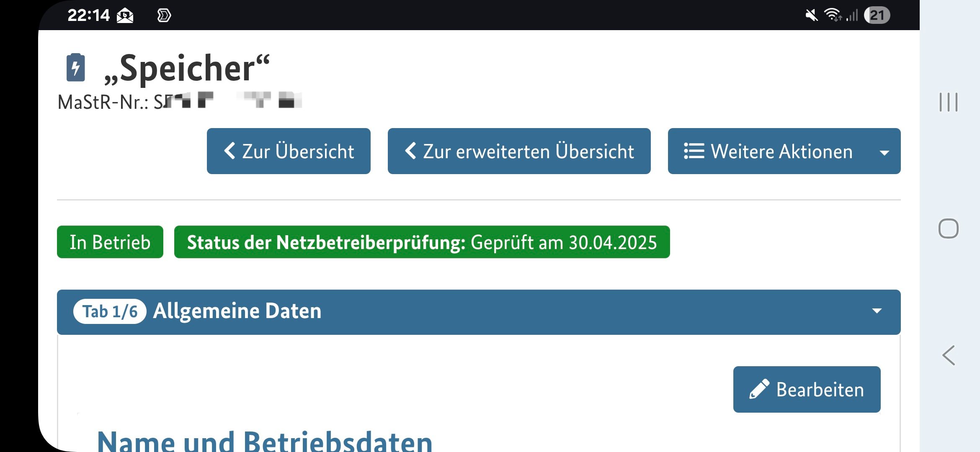Open the envelope notification icon in status bar
Screen dimensions: 980x452
coord(126,15)
